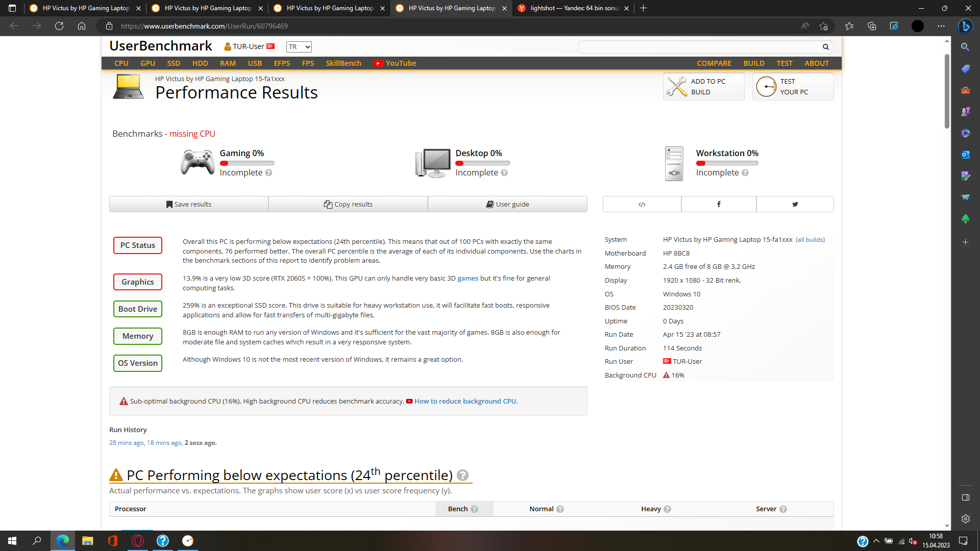Open How to reduce background CPU link

point(465,402)
